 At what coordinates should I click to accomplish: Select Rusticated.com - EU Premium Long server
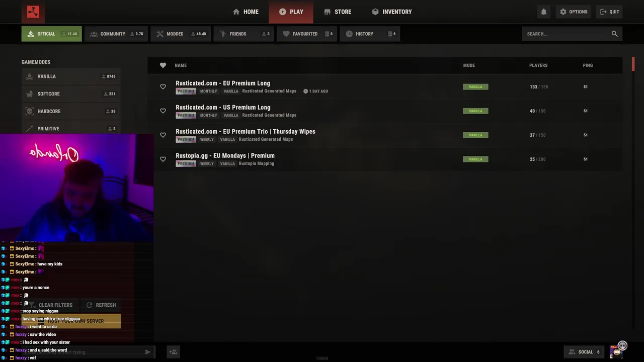[385, 87]
